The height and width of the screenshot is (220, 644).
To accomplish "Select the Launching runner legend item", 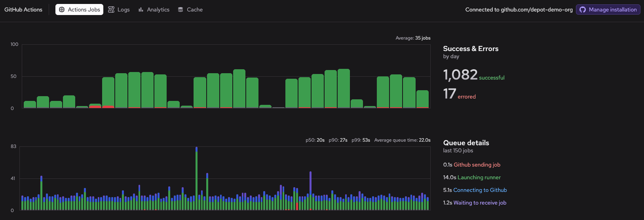I will point(479,177).
